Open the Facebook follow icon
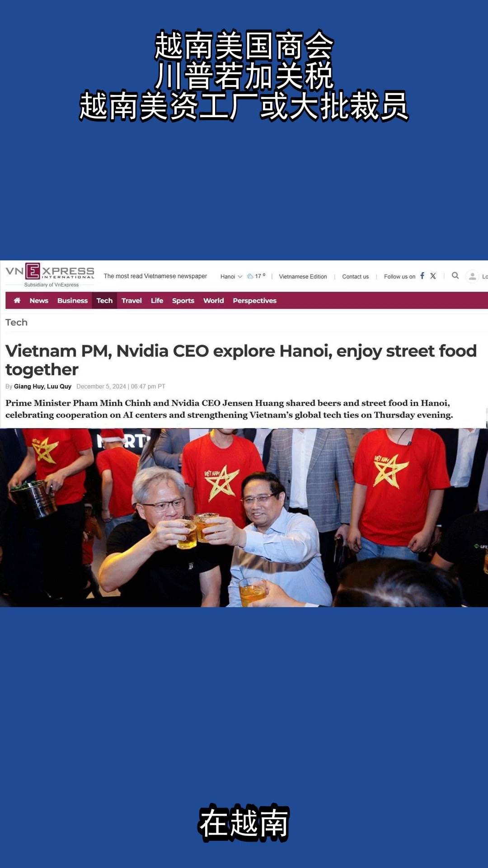488x868 pixels. tap(422, 276)
